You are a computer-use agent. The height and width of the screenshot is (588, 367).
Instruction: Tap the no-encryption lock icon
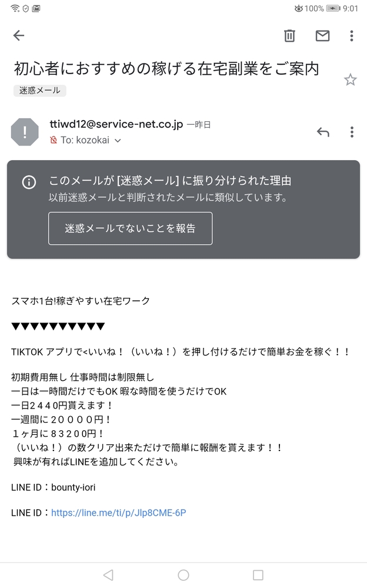tap(54, 140)
